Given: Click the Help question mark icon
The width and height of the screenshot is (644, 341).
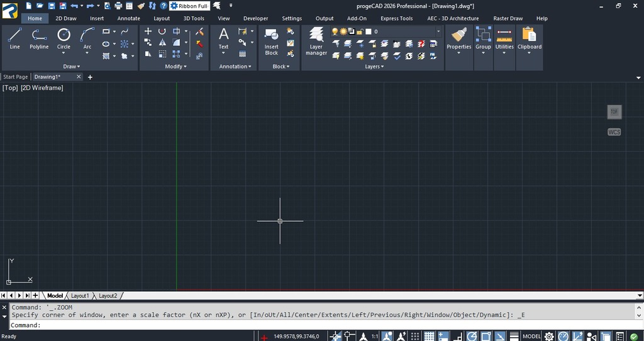Looking at the screenshot, I should pos(164,6).
